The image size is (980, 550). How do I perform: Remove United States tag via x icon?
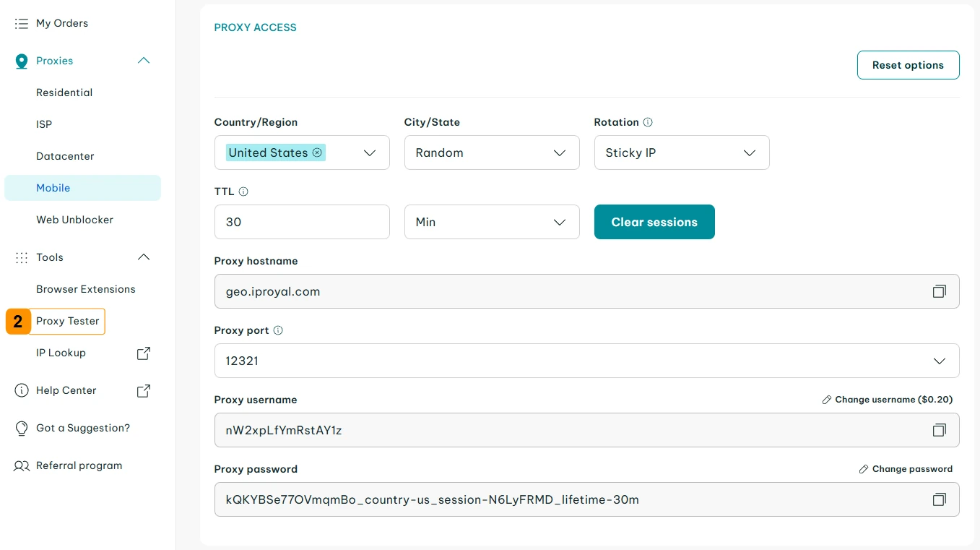(317, 152)
